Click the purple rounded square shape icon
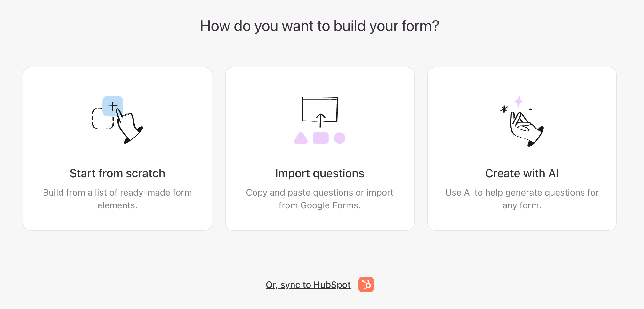This screenshot has height=309, width=644. click(321, 138)
